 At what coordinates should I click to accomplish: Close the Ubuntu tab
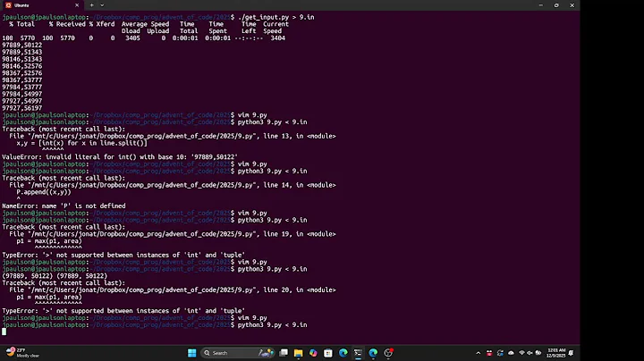pyautogui.click(x=77, y=5)
